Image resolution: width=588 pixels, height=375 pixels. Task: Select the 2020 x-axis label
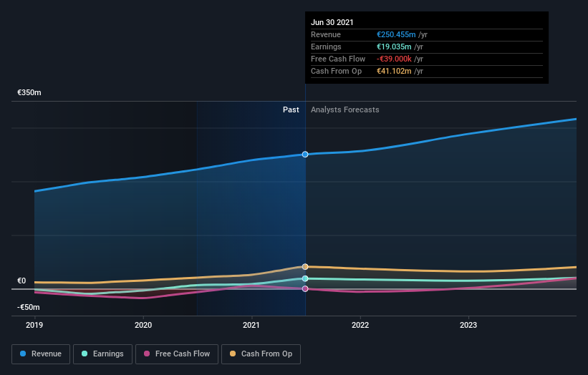pos(143,325)
